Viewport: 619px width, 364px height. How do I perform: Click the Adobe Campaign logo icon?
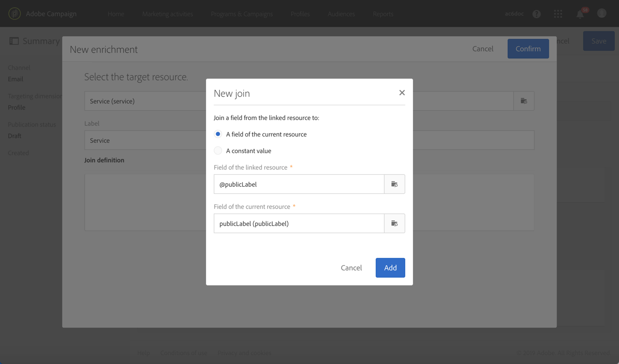click(14, 13)
